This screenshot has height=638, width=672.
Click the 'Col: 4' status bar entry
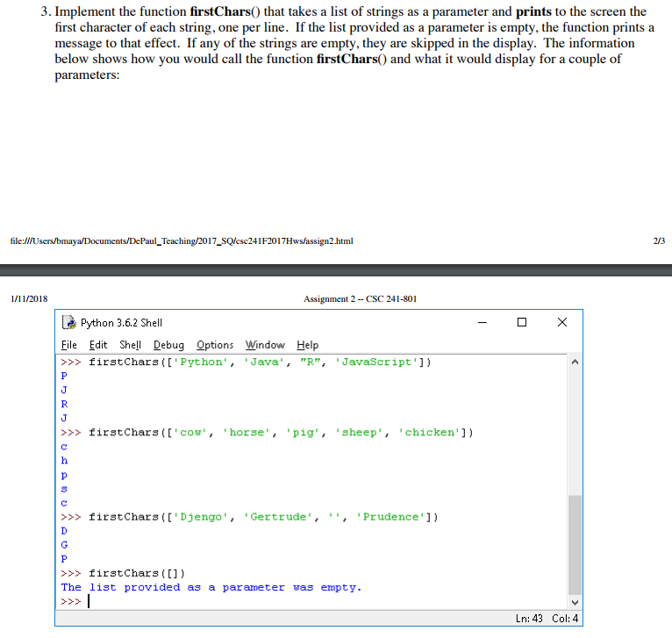point(565,619)
